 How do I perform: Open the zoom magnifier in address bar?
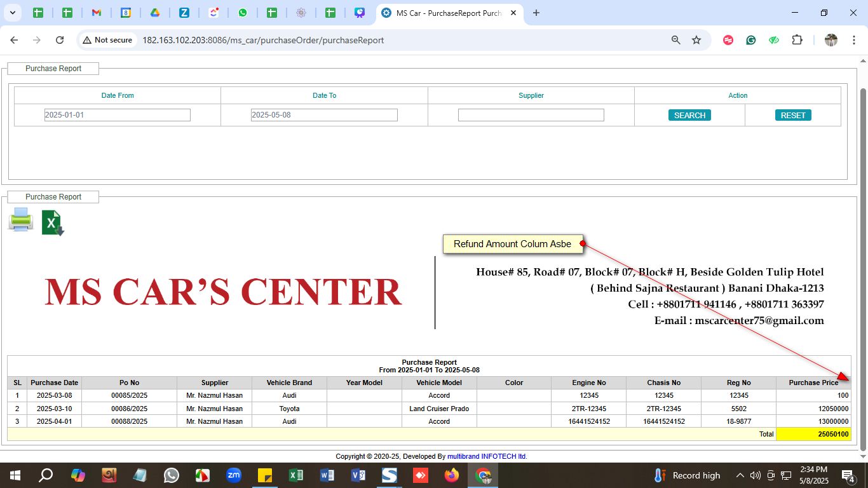[676, 40]
